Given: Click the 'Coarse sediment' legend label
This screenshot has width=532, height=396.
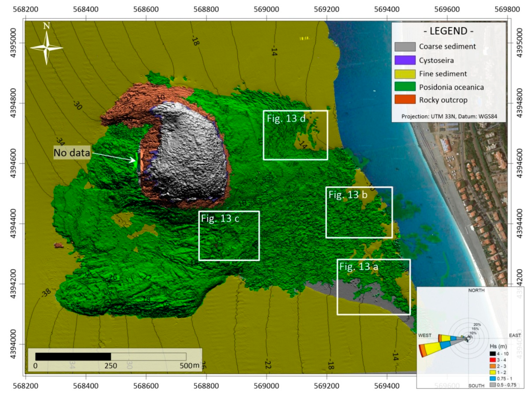Looking at the screenshot, I should point(447,47).
